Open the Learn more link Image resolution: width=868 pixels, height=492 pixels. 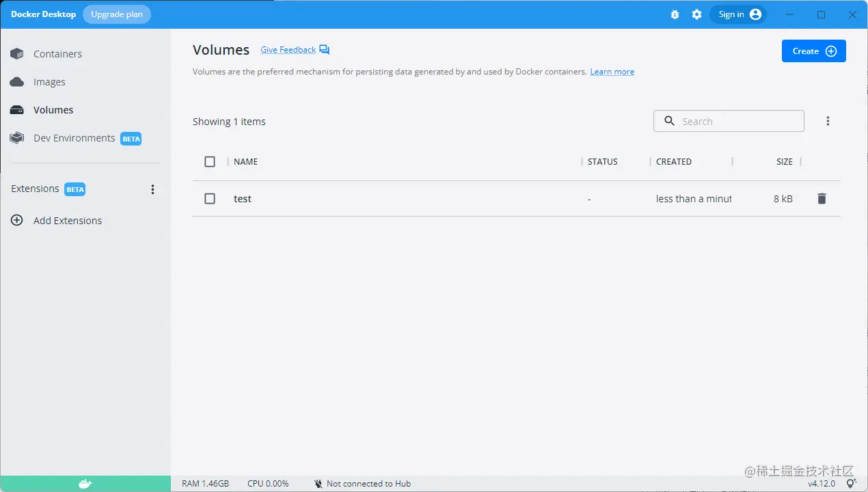[612, 72]
